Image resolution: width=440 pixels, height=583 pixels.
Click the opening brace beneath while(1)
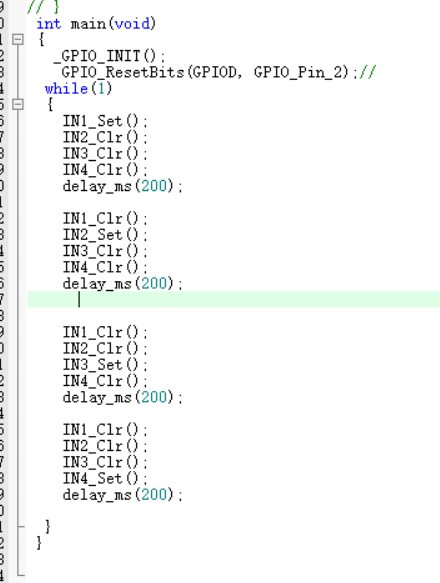pyautogui.click(x=50, y=104)
